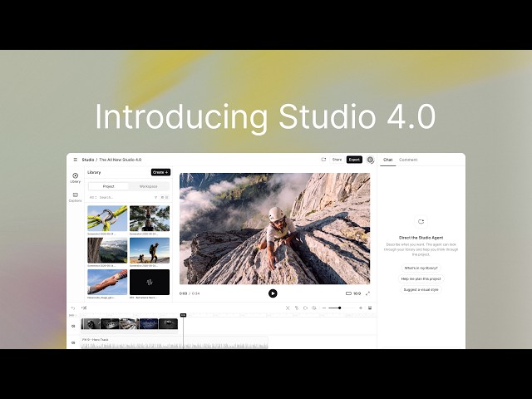Click the Share button
Image resolution: width=532 pixels, height=399 pixels.
(337, 160)
